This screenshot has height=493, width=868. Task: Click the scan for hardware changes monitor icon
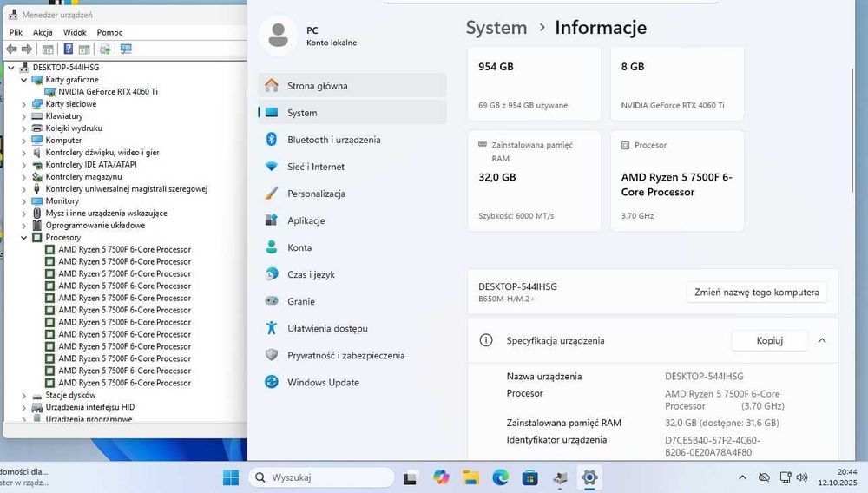click(126, 49)
